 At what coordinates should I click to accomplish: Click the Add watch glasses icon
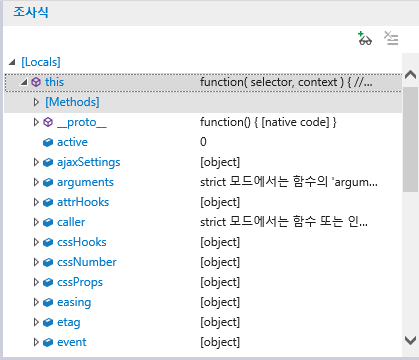[x=365, y=38]
